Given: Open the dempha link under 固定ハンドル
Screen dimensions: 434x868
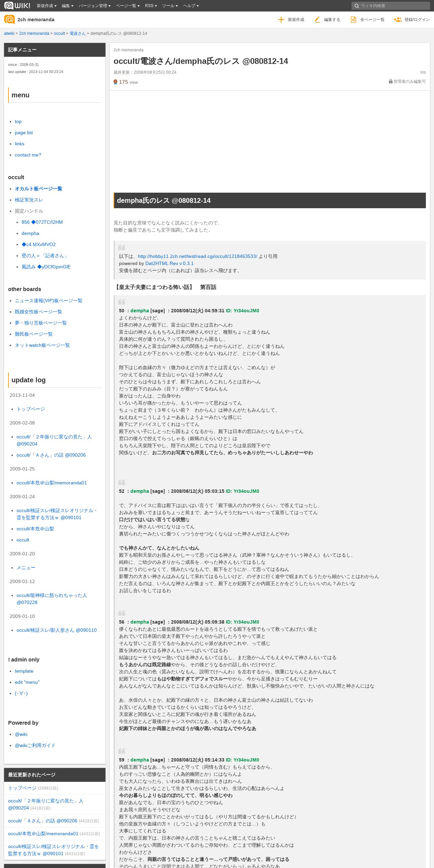Looking at the screenshot, I should click(x=30, y=233).
